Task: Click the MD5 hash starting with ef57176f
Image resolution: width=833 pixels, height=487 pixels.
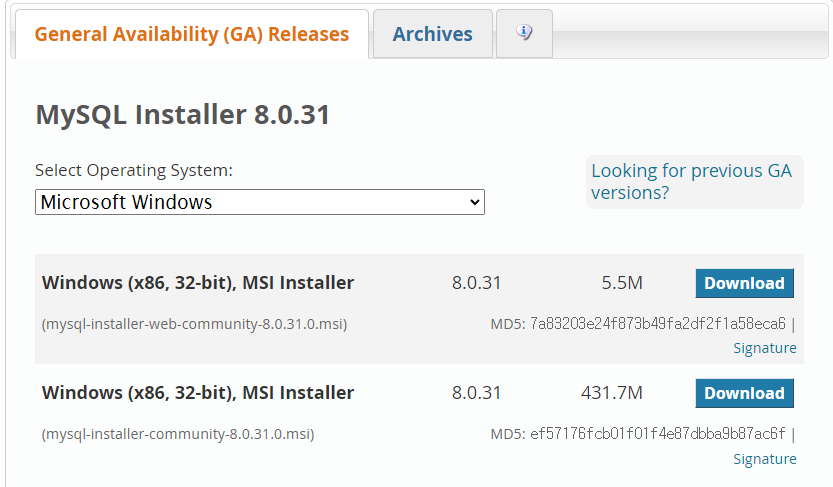Action: point(658,433)
